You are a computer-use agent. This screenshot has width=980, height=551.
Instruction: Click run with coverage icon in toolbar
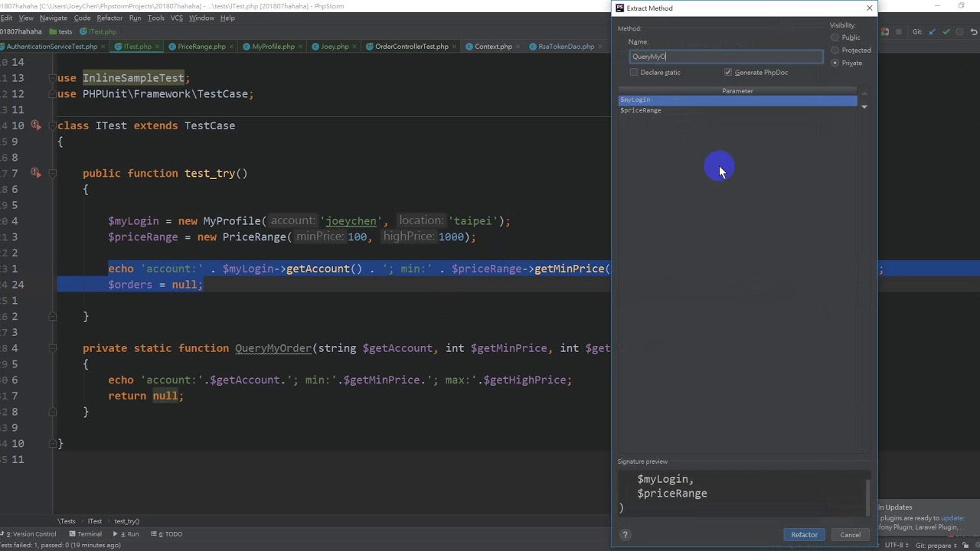885,32
